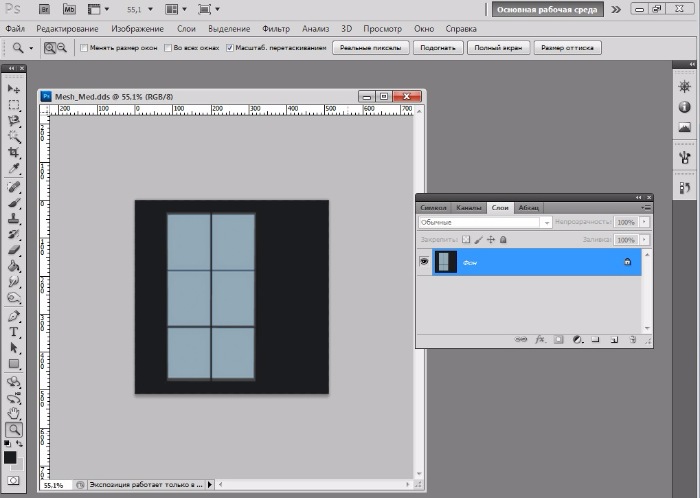
Task: Launch Adobe Bridge from the top bar
Action: coord(46,9)
